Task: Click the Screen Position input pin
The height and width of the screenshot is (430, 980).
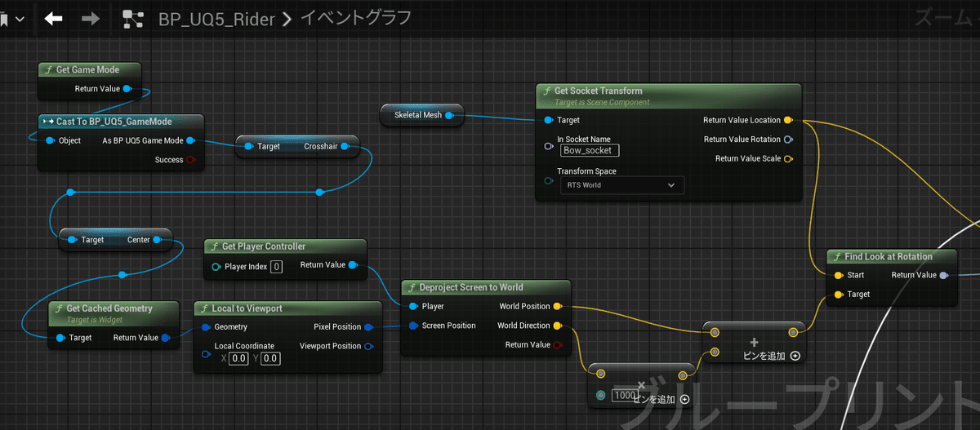Action: pyautogui.click(x=413, y=326)
